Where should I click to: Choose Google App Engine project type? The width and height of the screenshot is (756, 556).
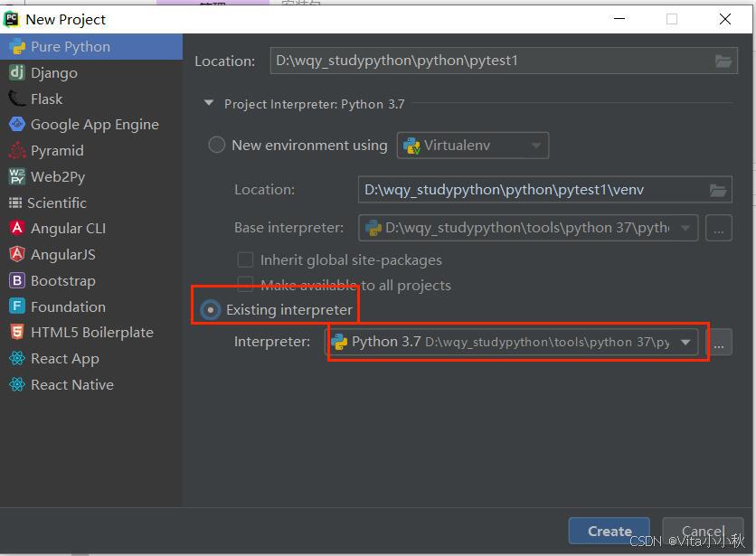point(91,125)
